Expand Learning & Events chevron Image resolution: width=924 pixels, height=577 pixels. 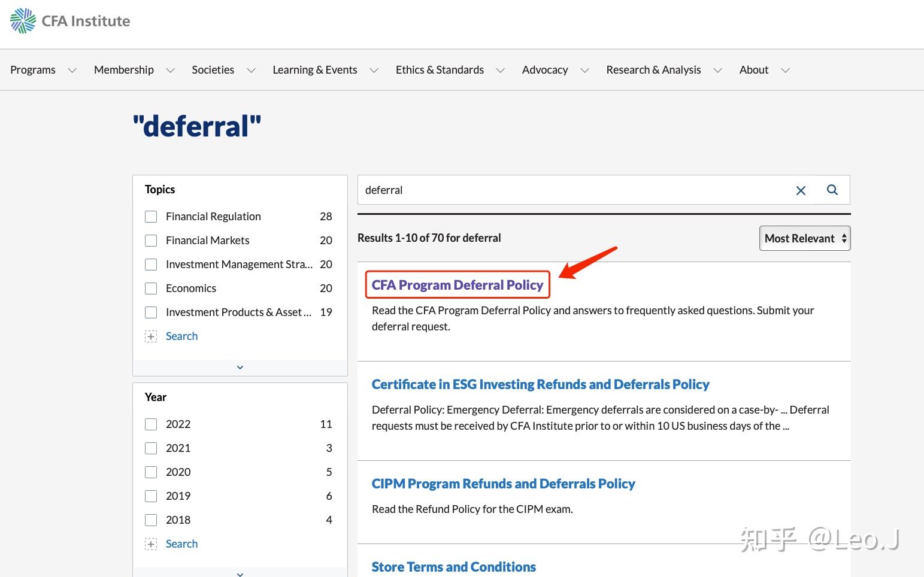374,71
